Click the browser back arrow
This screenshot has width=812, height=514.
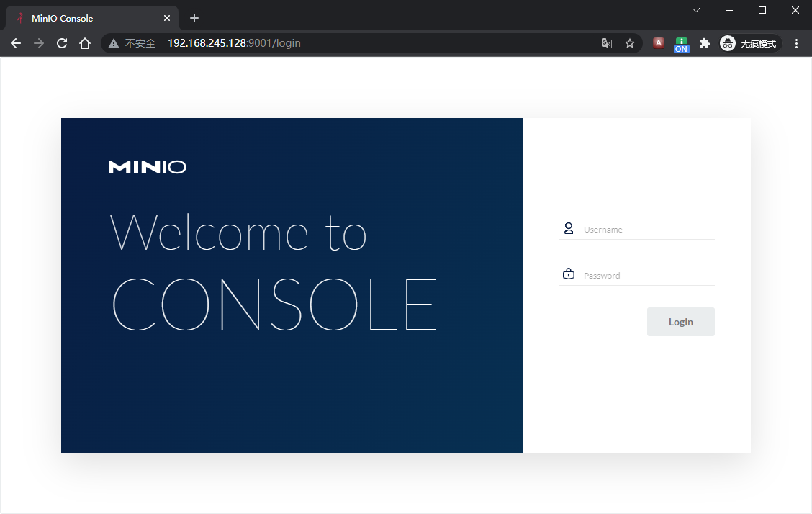(x=16, y=43)
